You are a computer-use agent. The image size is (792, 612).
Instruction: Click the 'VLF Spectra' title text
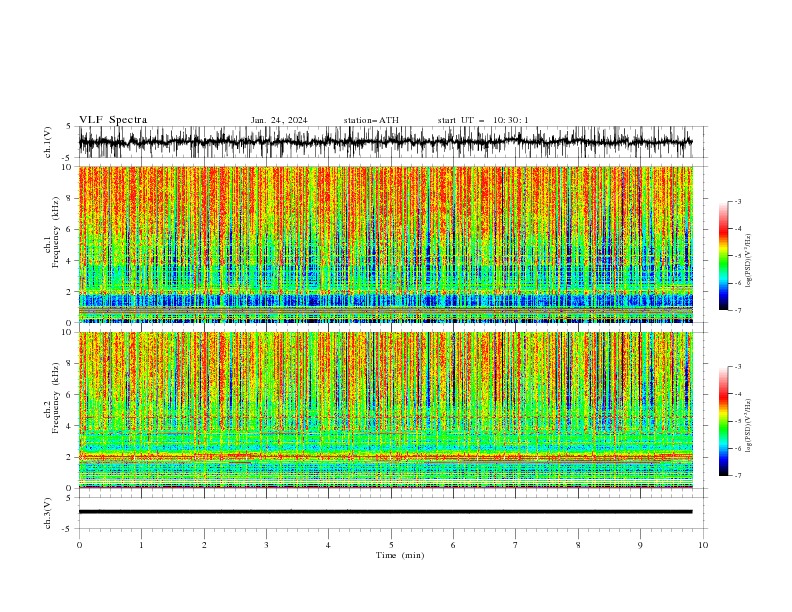113,120
